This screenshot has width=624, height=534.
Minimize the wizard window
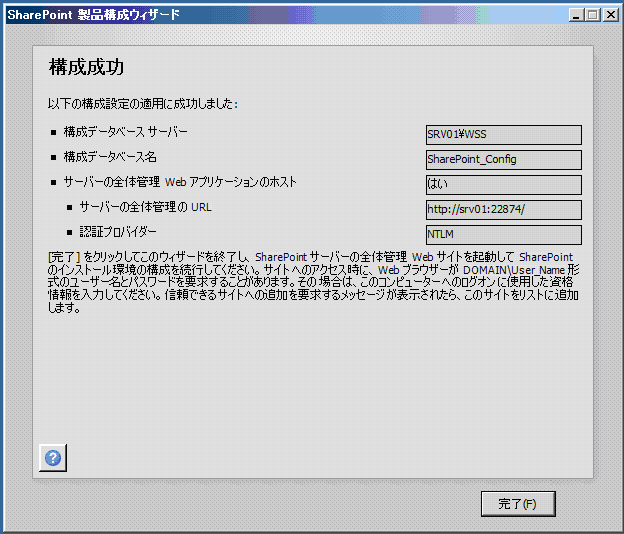pyautogui.click(x=576, y=15)
